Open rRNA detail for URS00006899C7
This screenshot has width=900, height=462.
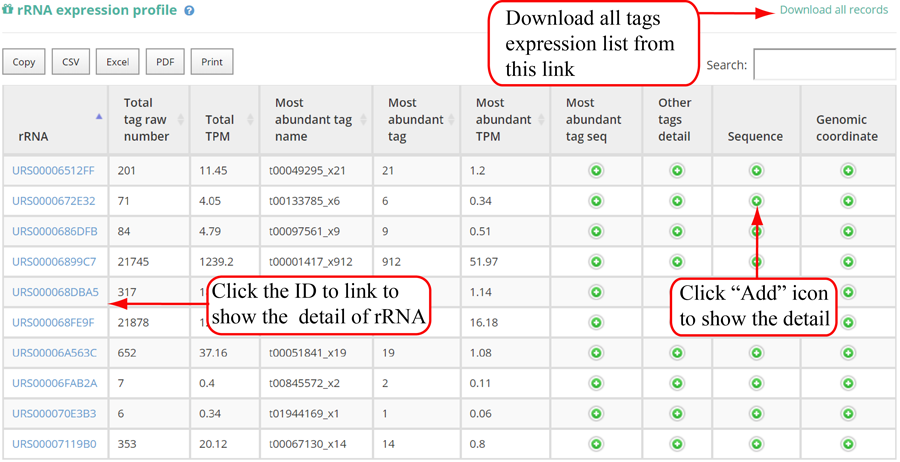coord(54,262)
